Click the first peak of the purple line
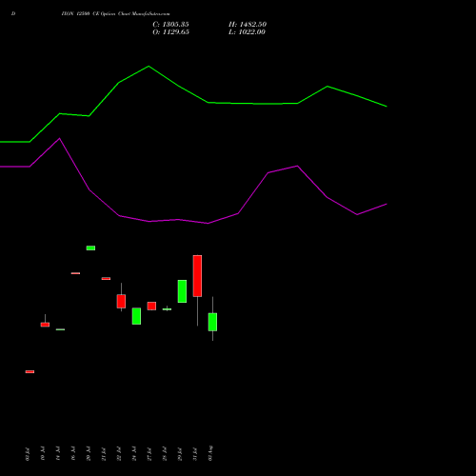 coord(59,139)
